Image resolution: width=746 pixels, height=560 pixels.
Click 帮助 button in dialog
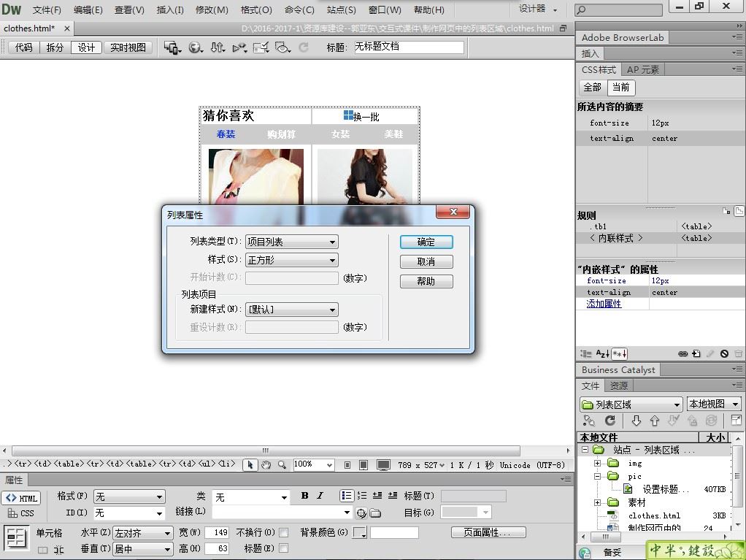426,281
